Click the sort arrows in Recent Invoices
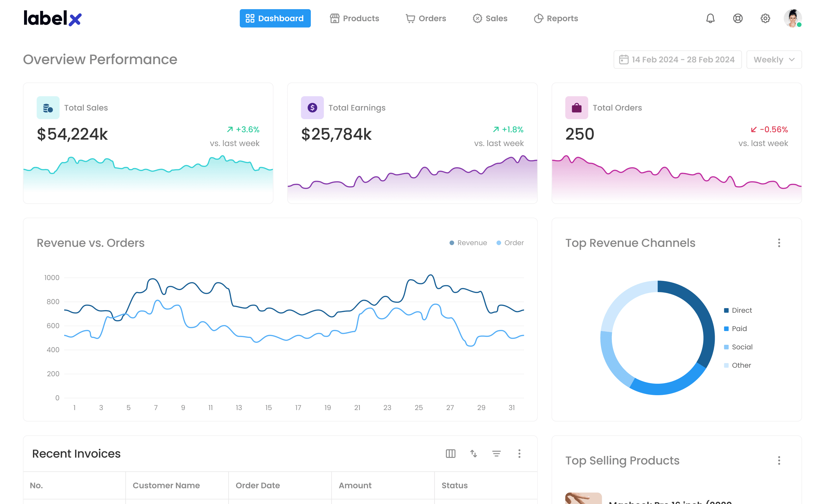This screenshot has height=504, width=825. point(474,454)
